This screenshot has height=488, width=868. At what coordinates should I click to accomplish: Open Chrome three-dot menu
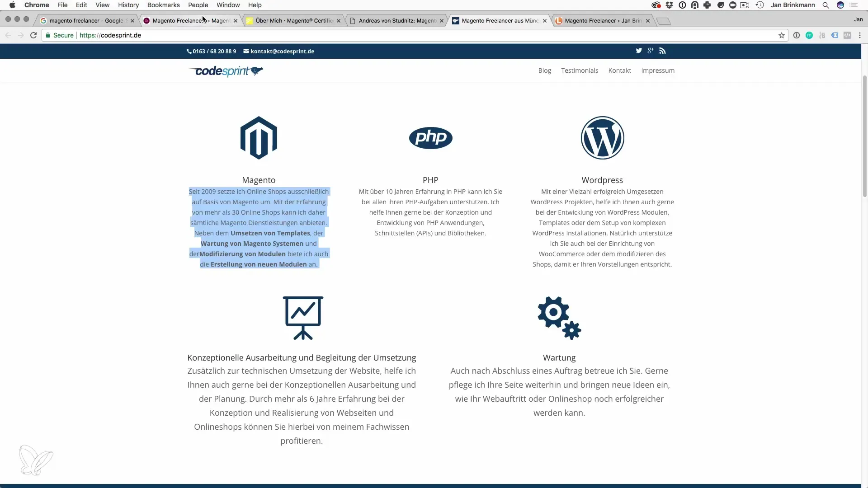[860, 35]
